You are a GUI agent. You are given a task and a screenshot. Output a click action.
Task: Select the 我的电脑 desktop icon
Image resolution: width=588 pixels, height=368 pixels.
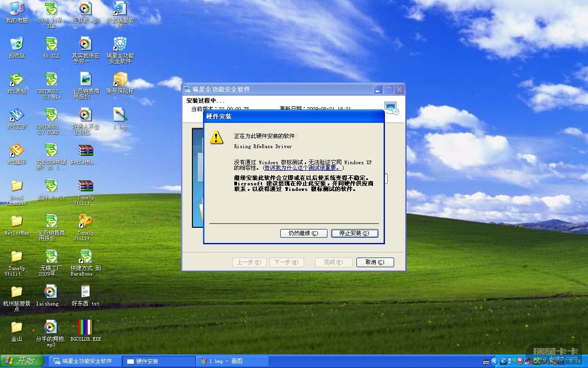pos(17,12)
